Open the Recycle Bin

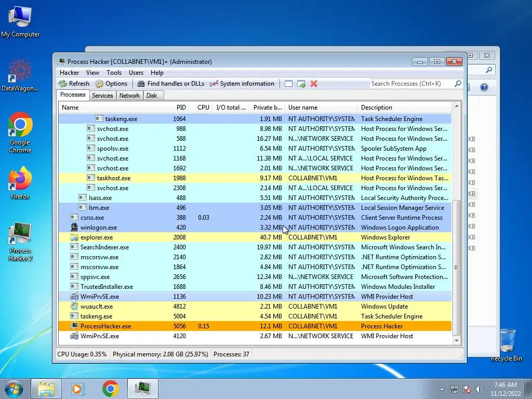tap(507, 345)
